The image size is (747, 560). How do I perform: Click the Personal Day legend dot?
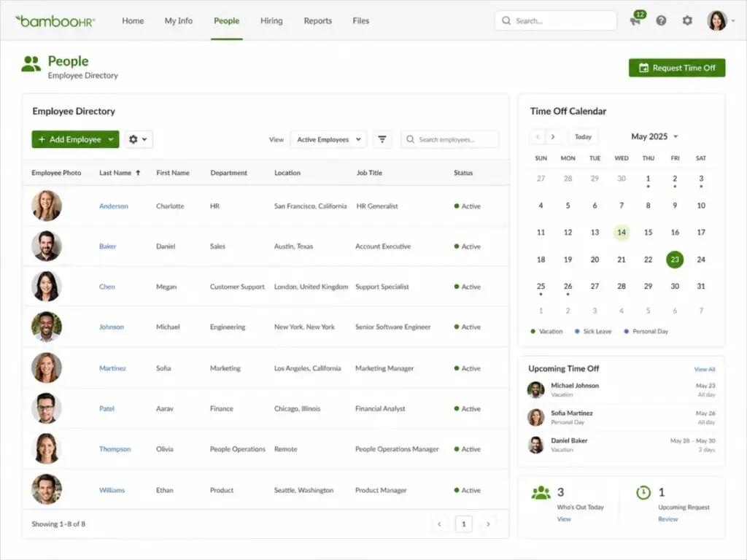626,332
